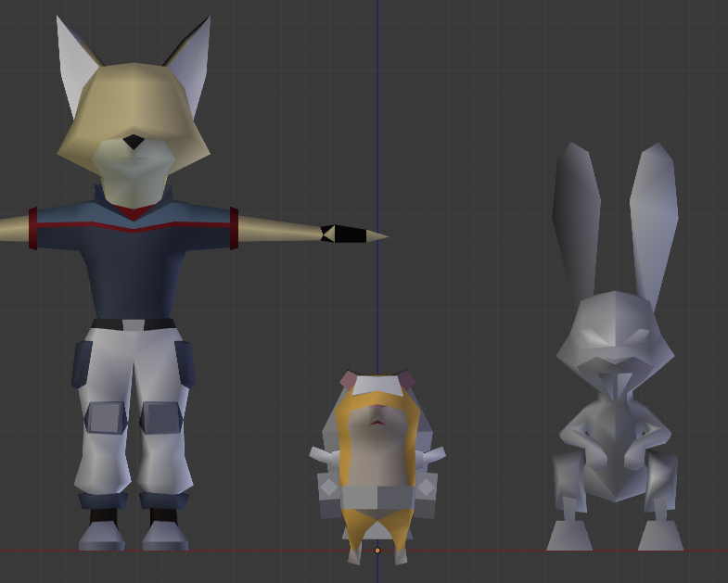Click the gray rabbit's folded arms
Image resolution: width=728 pixels, height=583 pixels.
coord(615,445)
